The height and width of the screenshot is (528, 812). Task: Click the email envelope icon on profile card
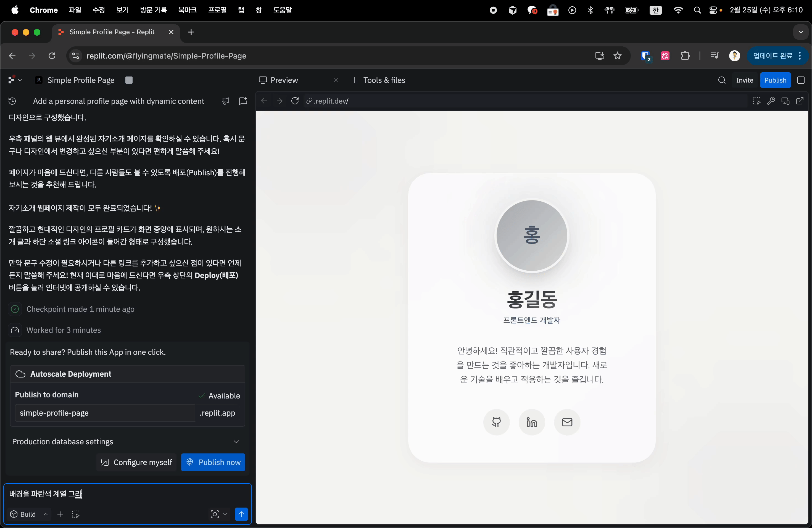point(567,422)
